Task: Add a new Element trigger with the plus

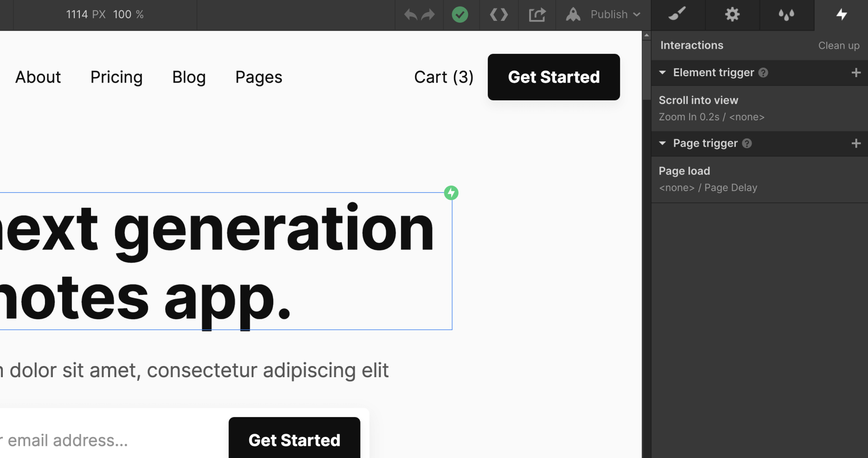Action: (x=856, y=72)
